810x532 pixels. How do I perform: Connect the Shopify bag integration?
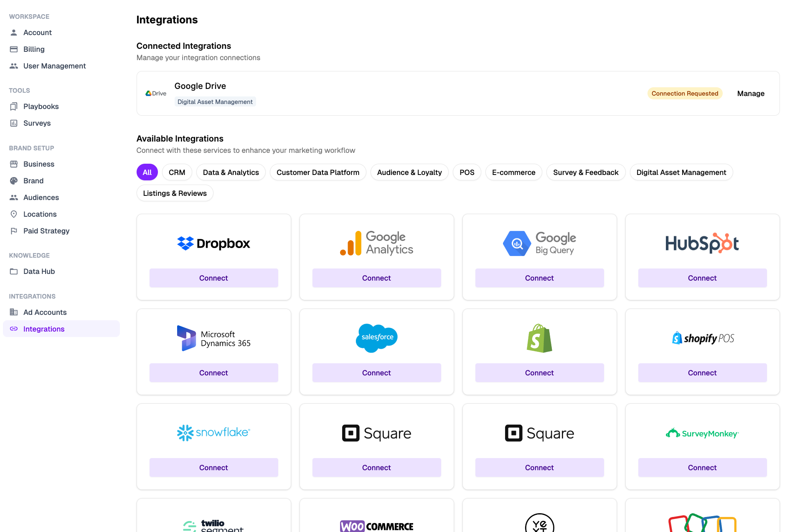tap(539, 373)
